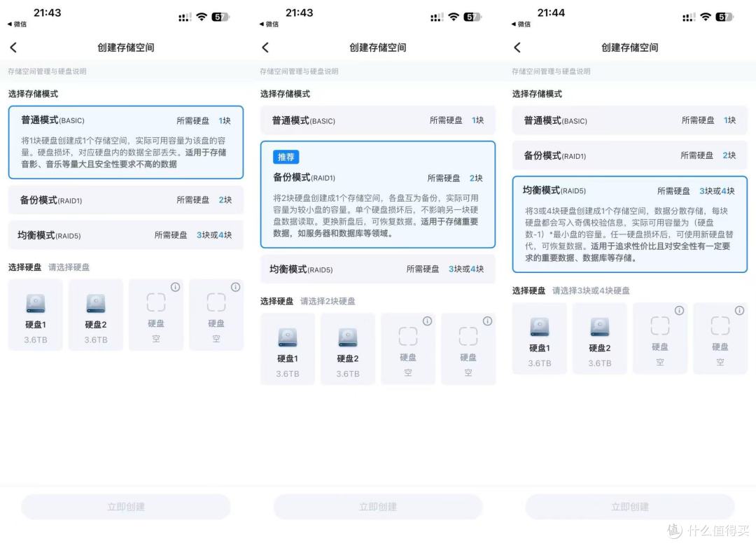Select 硬盘1 disk icon in the middle screen
The height and width of the screenshot is (546, 756).
(x=288, y=337)
